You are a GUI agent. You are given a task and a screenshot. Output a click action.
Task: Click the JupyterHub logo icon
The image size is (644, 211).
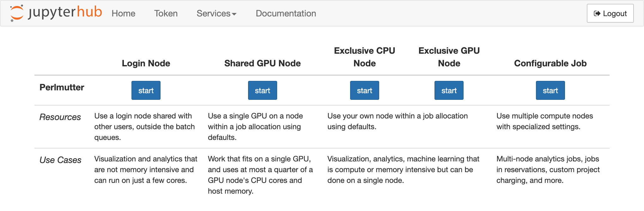tap(17, 13)
